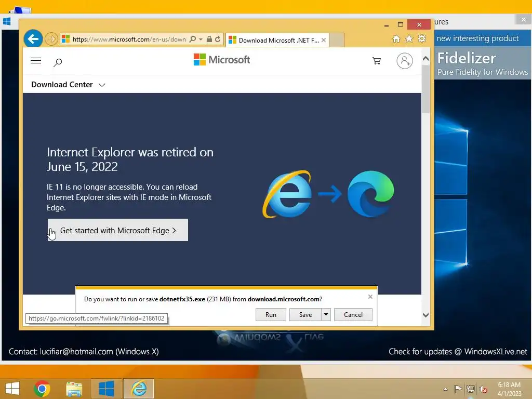Click the account sign-in avatar icon
532x399 pixels.
click(x=404, y=61)
